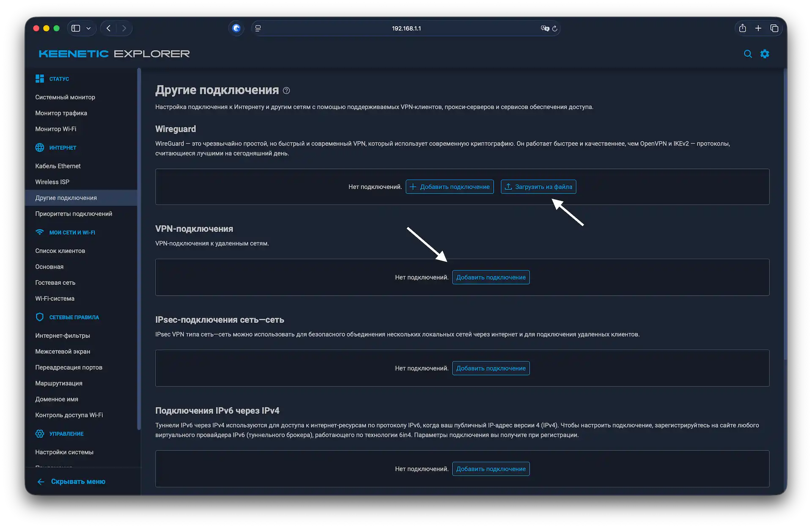Open Приоритеты подключений menu item

tap(74, 214)
